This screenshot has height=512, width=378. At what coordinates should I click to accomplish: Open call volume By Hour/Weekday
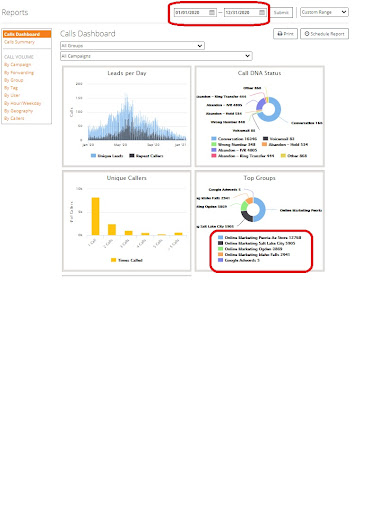click(x=22, y=103)
